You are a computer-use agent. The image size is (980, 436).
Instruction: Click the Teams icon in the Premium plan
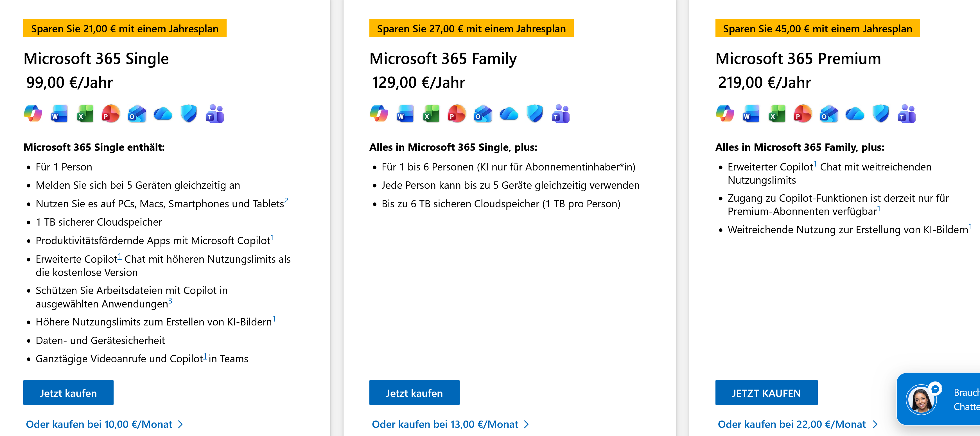[x=907, y=113]
